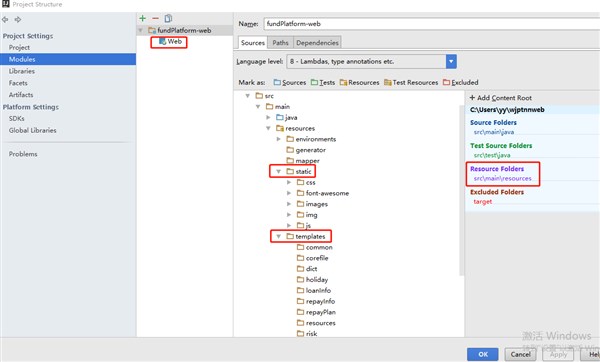Click the src\main\resources resource folder link

coord(502,178)
